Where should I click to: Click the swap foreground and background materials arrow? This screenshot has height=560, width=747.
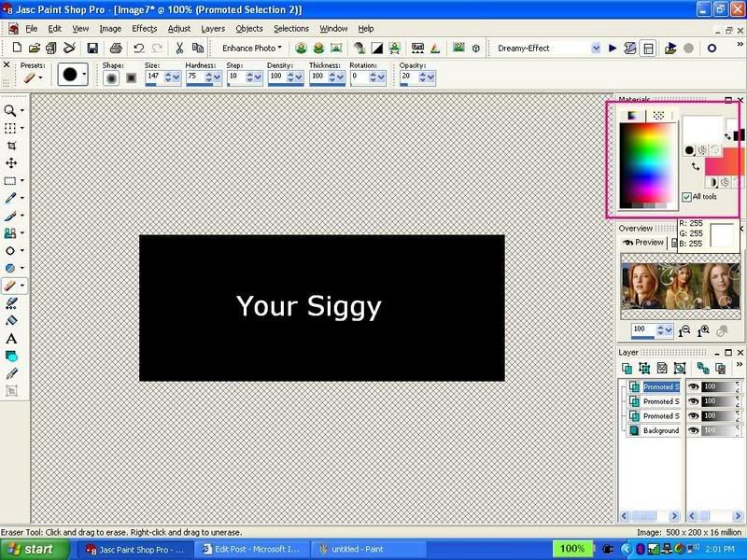(696, 166)
